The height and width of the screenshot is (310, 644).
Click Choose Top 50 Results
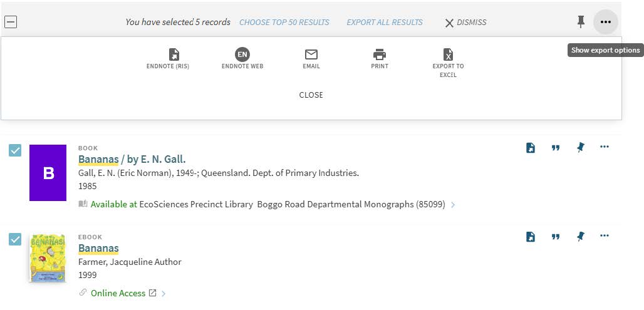284,23
